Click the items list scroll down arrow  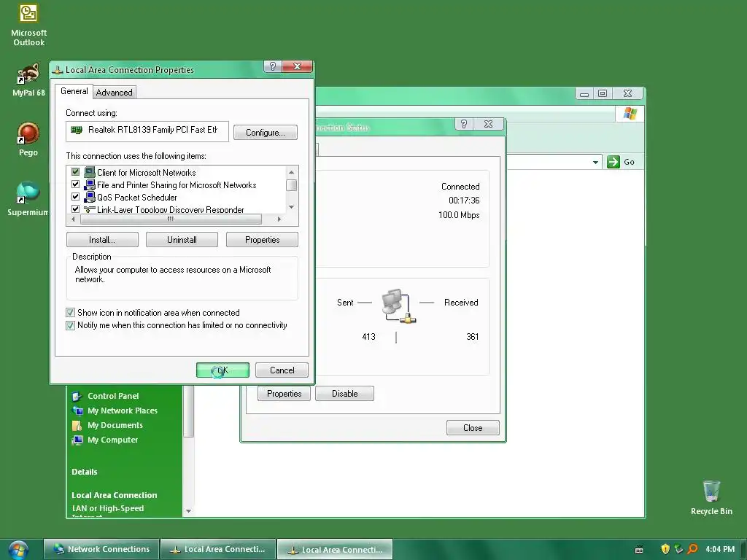pyautogui.click(x=292, y=207)
